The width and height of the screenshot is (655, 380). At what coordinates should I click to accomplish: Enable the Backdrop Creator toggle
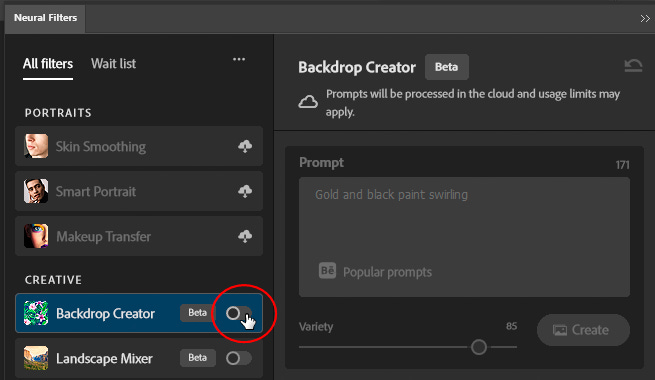pos(239,313)
